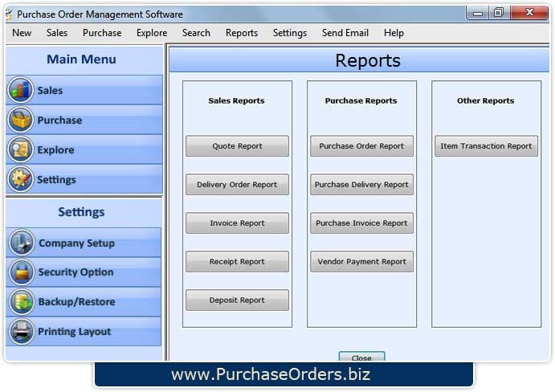Select Explore label in Main Menu sidebar
Viewport: 555px width, 392px height.
tap(56, 149)
